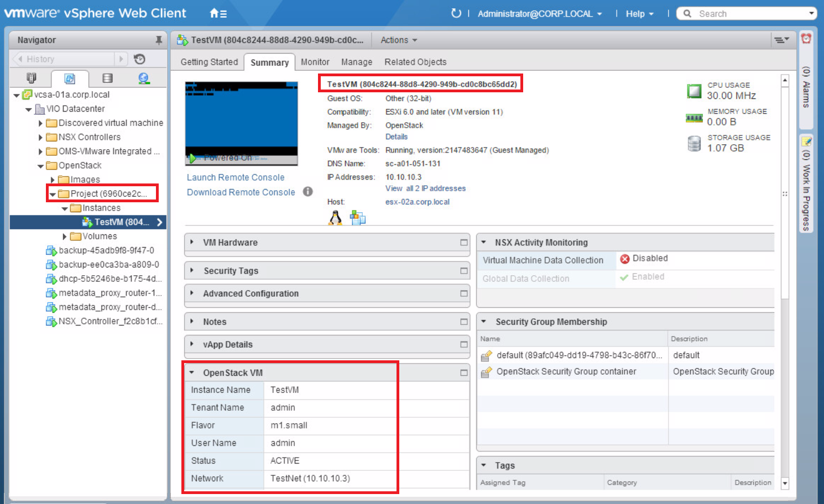Viewport: 824px width, 504px height.
Task: Select dhcp-5b5246be-b175-4d VM
Action: coord(110,279)
